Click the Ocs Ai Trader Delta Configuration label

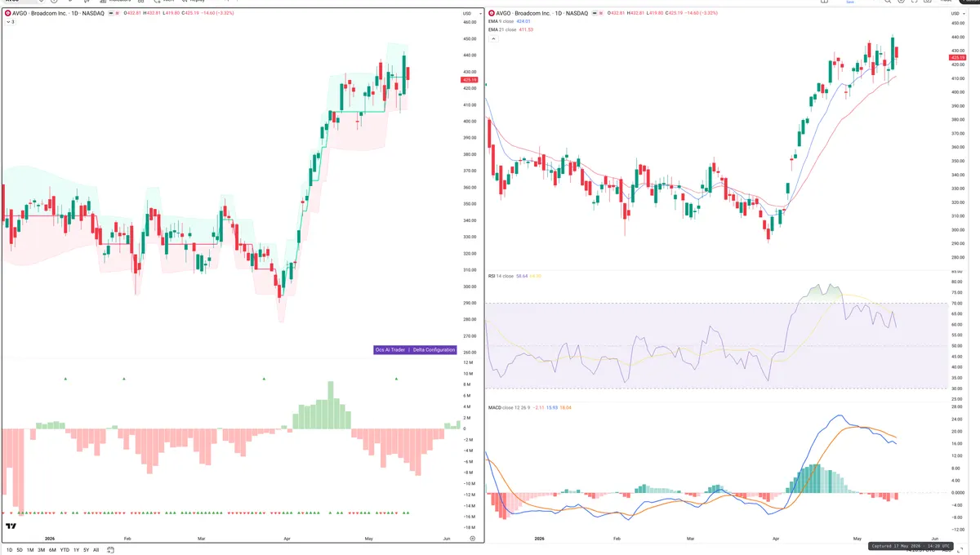(415, 349)
